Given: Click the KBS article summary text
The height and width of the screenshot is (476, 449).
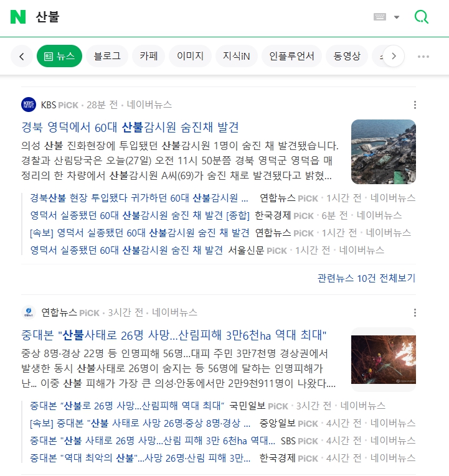Looking at the screenshot, I should pyautogui.click(x=179, y=161).
